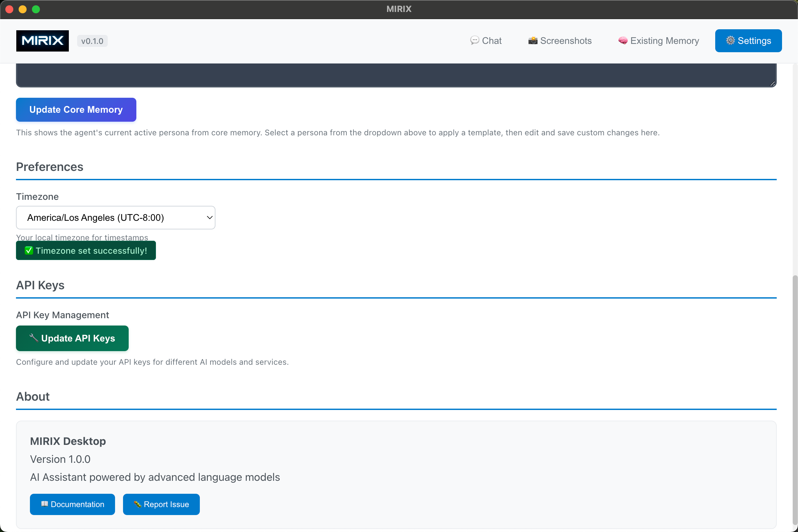The width and height of the screenshot is (798, 532).
Task: Click the API Key Management label
Action: point(63,315)
